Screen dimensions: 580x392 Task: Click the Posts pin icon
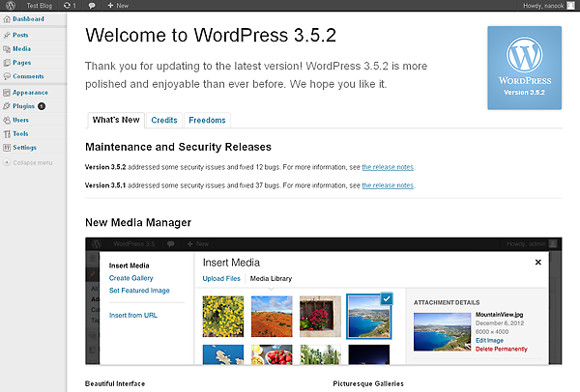tap(7, 35)
